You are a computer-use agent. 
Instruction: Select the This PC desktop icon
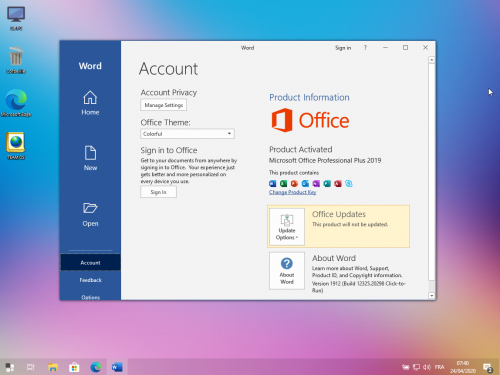[x=16, y=19]
